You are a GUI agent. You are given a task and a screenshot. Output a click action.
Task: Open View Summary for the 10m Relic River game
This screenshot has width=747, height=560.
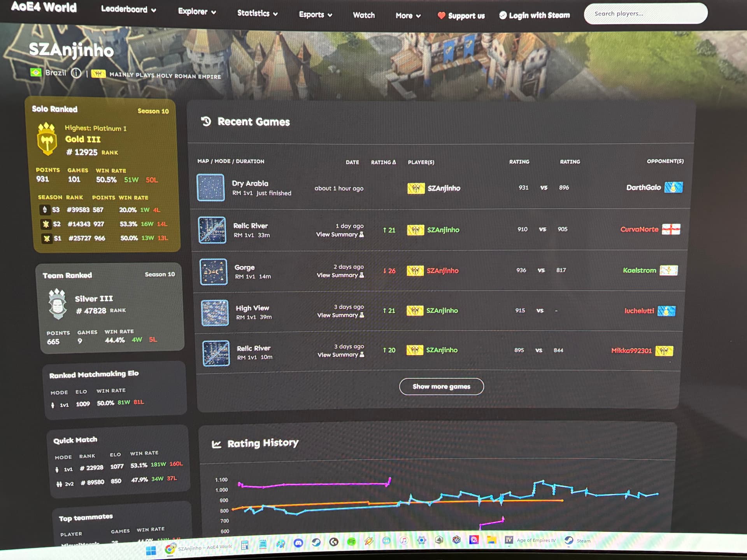point(341,355)
